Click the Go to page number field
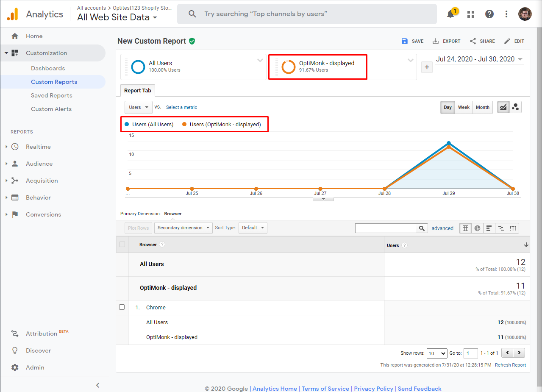Image resolution: width=542 pixels, height=392 pixels. tap(471, 353)
